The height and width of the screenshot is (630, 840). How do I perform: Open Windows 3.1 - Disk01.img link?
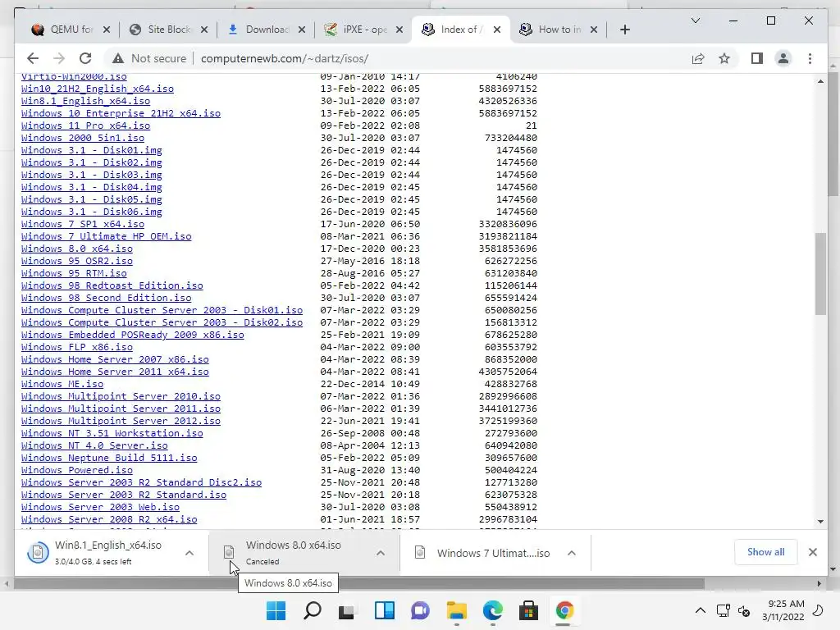(x=92, y=150)
